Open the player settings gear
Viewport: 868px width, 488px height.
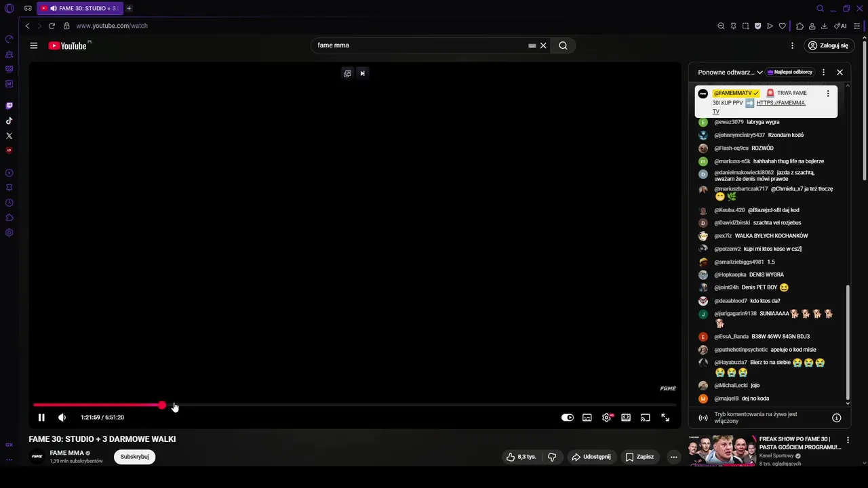point(607,418)
